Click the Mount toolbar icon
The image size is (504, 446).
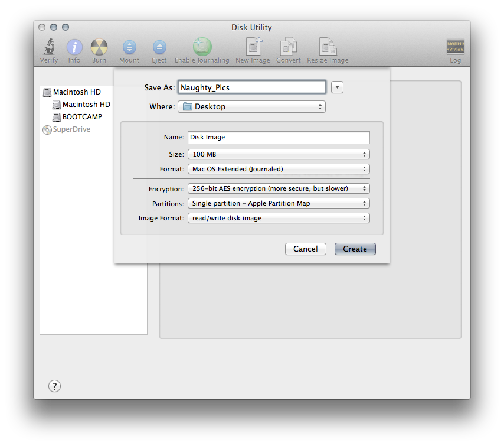pyautogui.click(x=129, y=47)
